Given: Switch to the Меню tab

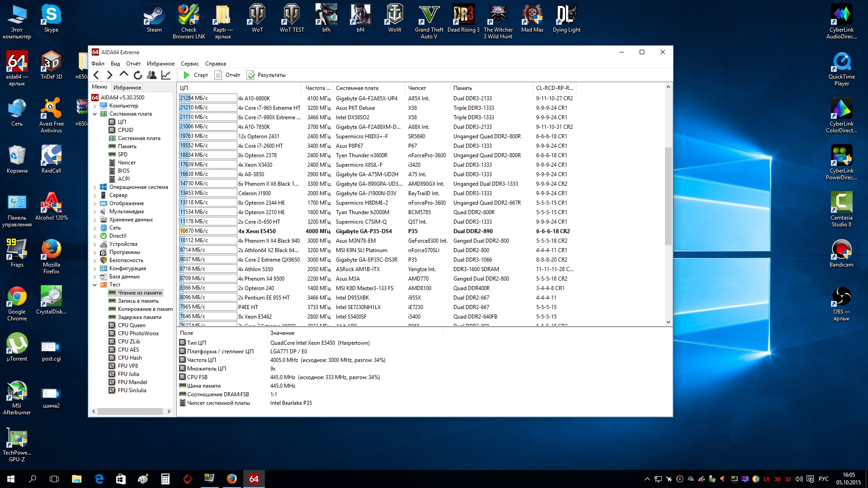Looking at the screenshot, I should [99, 87].
